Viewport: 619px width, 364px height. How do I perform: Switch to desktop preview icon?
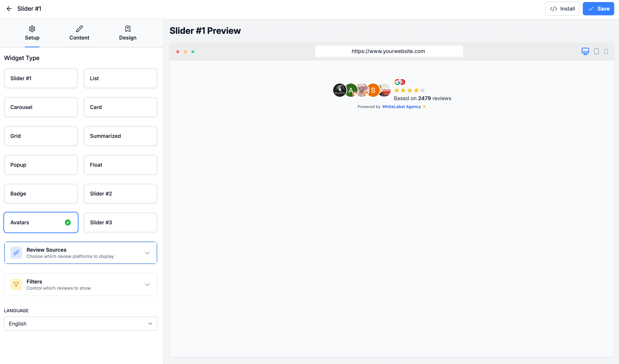[585, 51]
